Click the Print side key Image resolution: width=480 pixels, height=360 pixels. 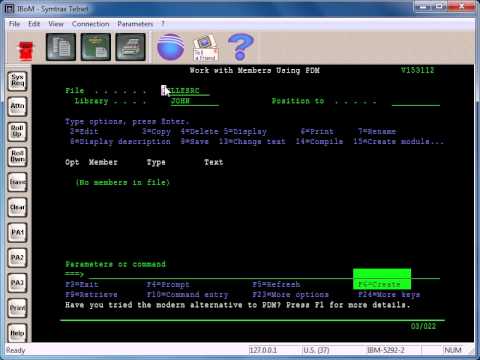click(17, 308)
